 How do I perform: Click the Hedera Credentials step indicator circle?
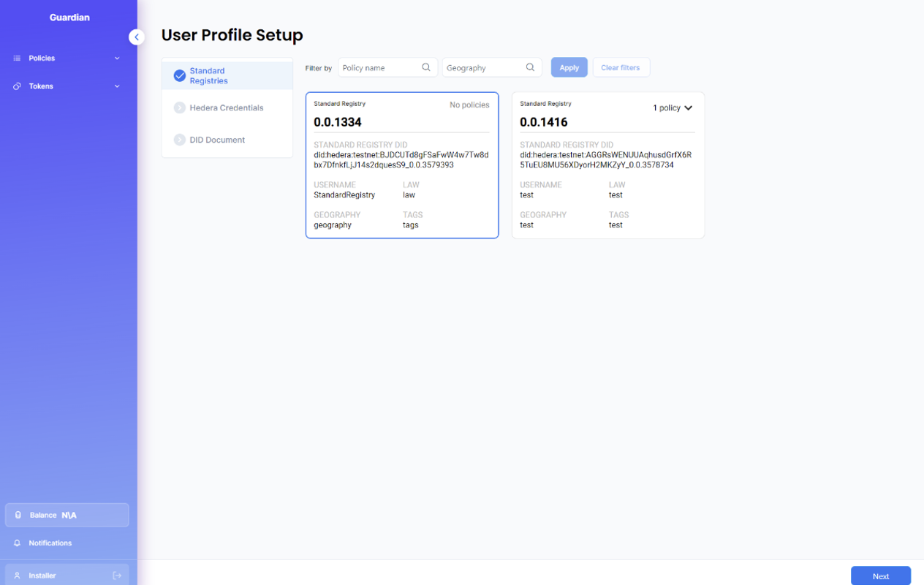(x=179, y=108)
